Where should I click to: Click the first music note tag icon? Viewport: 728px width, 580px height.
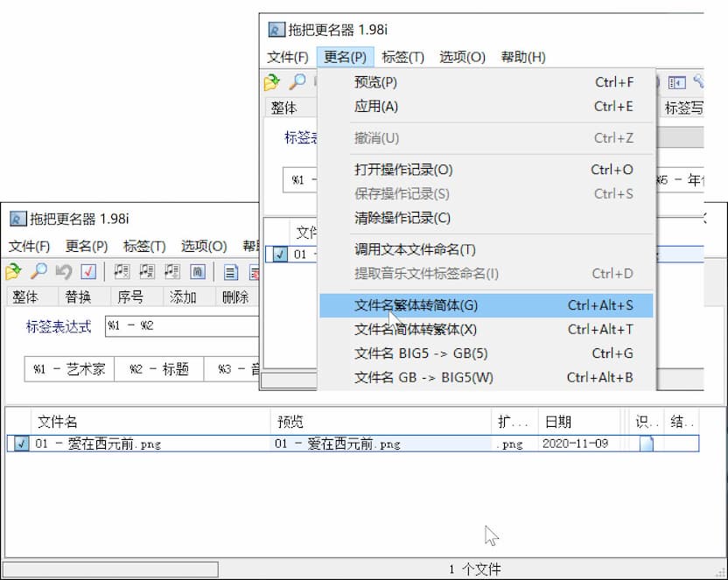point(122,271)
